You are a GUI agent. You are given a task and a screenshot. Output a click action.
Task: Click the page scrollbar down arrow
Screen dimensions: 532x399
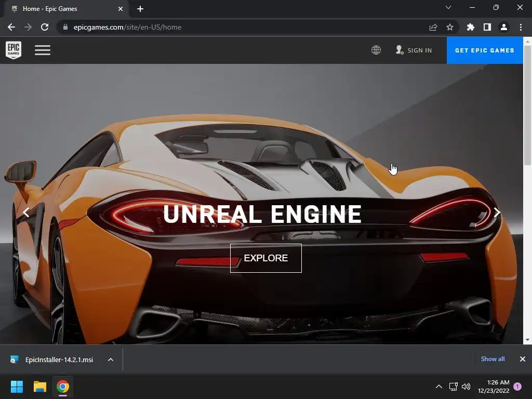pos(527,340)
